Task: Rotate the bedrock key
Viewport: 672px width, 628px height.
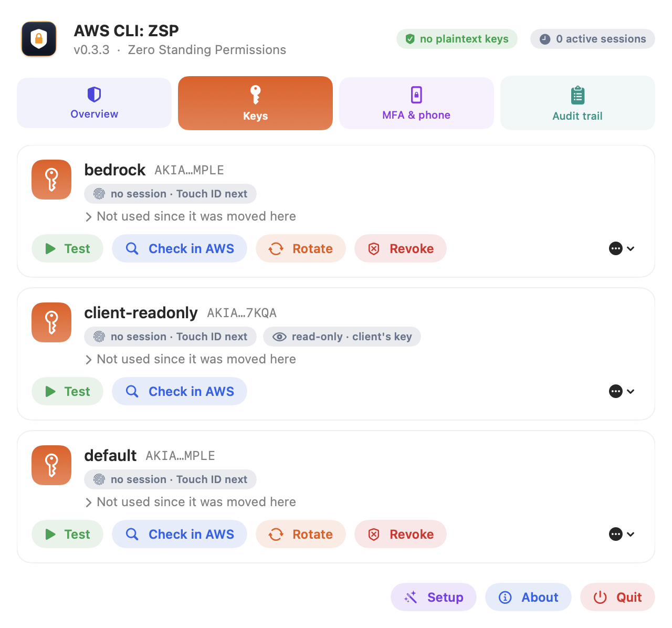Action: click(x=301, y=248)
